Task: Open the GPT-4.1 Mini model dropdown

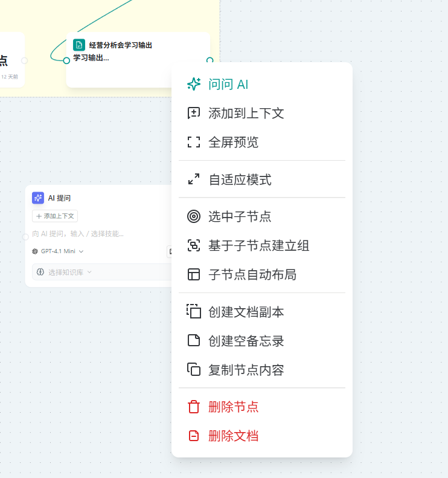Action: pyautogui.click(x=58, y=251)
